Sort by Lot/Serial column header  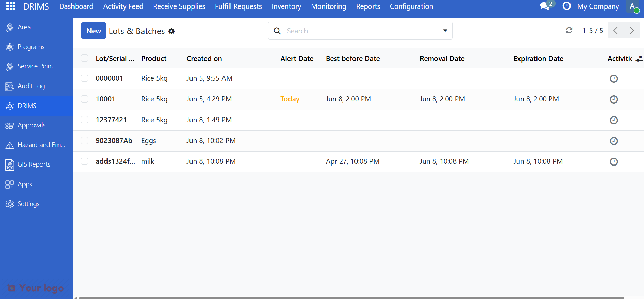115,59
